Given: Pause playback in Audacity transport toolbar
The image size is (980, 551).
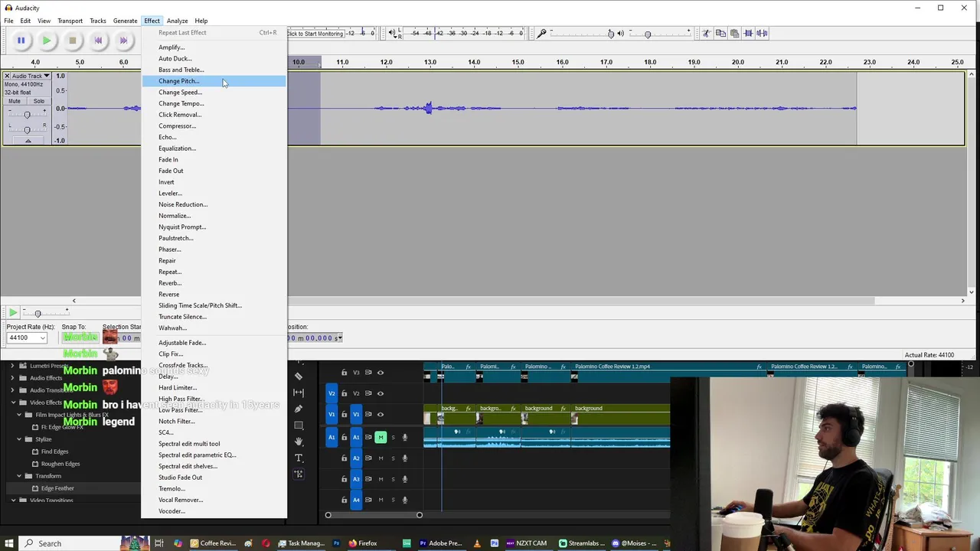Looking at the screenshot, I should (x=21, y=41).
